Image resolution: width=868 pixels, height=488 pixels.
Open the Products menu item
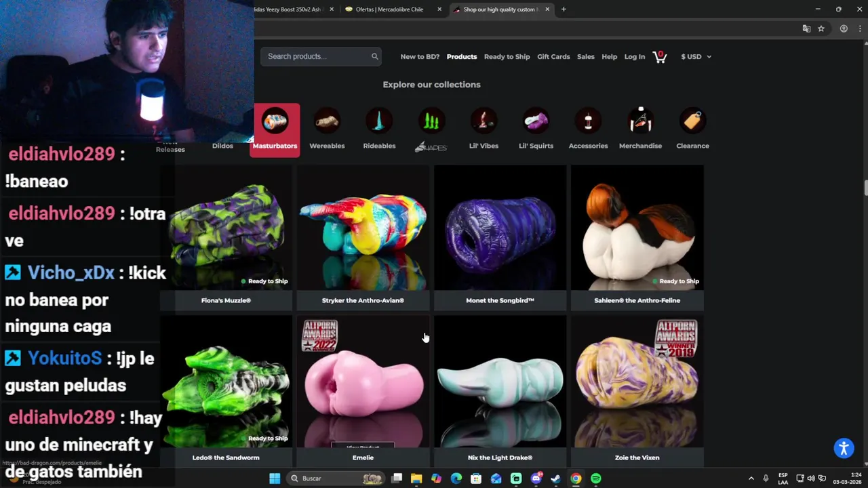[462, 57]
